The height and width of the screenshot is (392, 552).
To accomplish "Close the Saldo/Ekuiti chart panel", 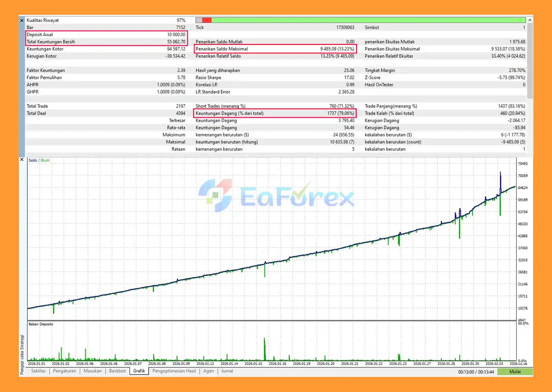I will [22, 160].
